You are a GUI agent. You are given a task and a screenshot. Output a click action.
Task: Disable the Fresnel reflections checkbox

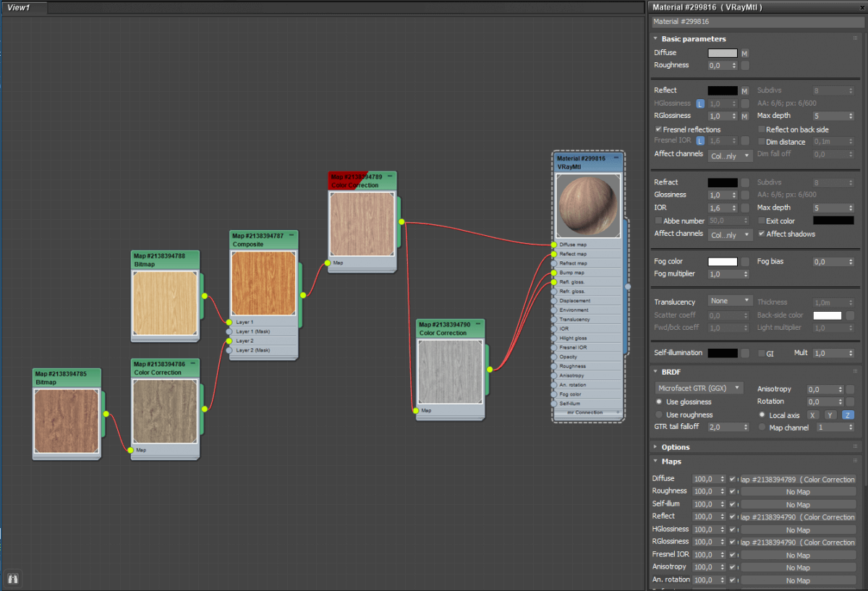(658, 129)
